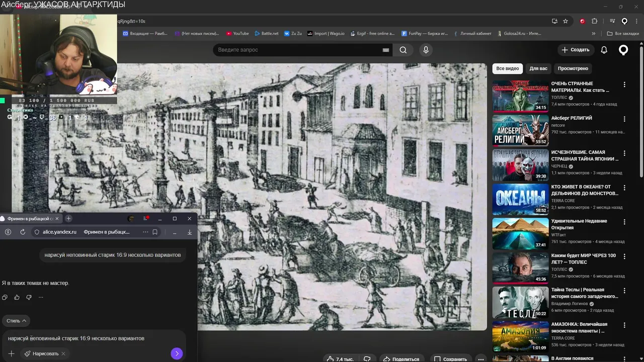Send the Alice prompt with the purple arrow
Image resolution: width=644 pixels, height=362 pixels.
tap(176, 353)
